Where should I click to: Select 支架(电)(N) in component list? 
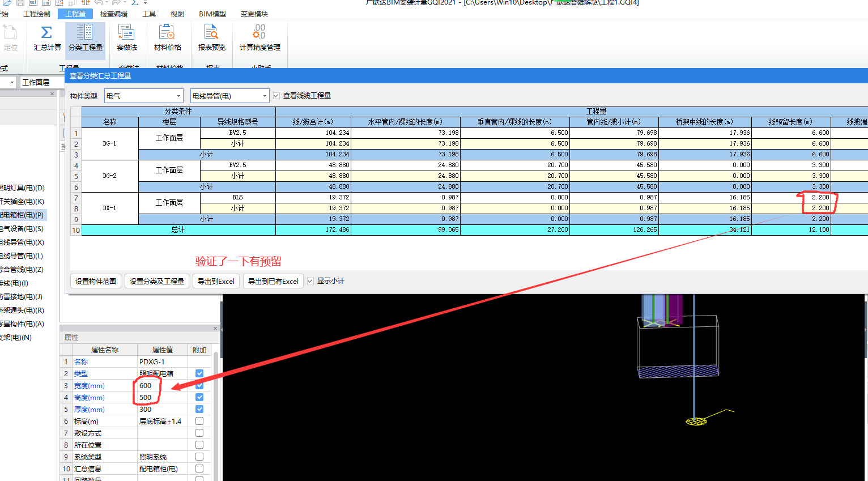pyautogui.click(x=17, y=337)
